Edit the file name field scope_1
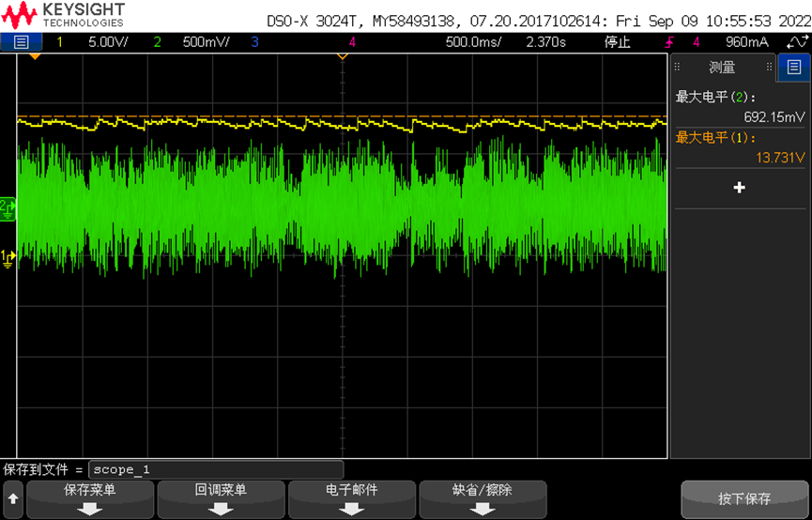Image resolution: width=812 pixels, height=520 pixels. pos(216,469)
